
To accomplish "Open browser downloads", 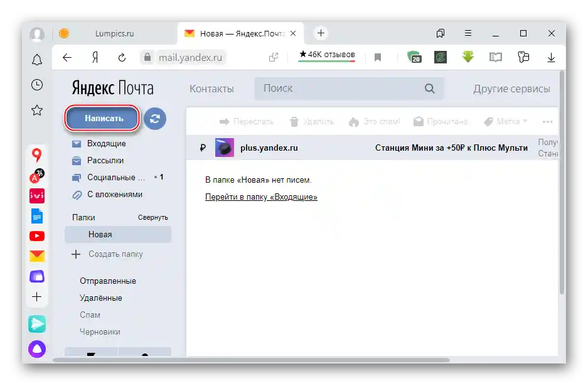I will pyautogui.click(x=551, y=57).
